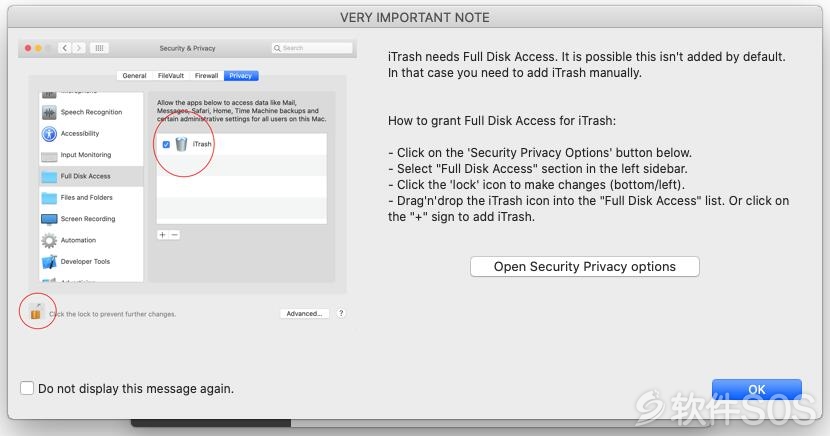Click the OK button

[x=756, y=389]
